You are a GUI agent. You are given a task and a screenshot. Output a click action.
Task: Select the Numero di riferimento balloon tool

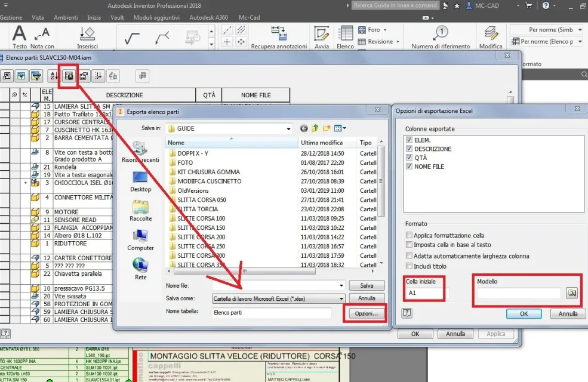click(x=441, y=37)
